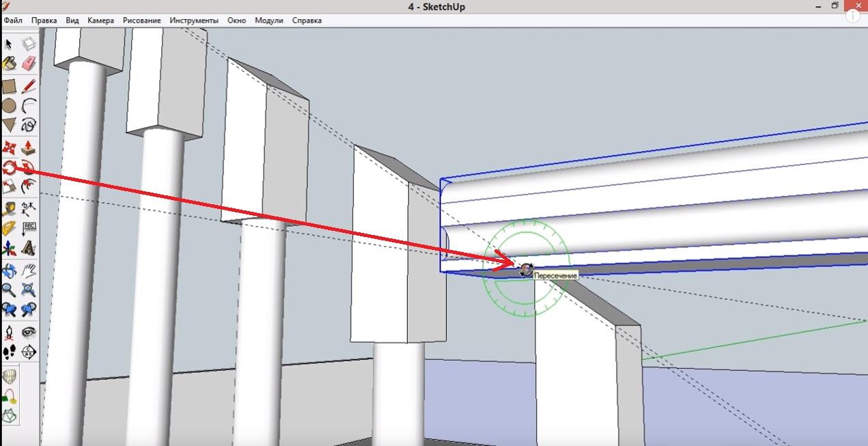Image resolution: width=868 pixels, height=446 pixels.
Task: Choose the pink Eraser tool
Action: [x=29, y=64]
